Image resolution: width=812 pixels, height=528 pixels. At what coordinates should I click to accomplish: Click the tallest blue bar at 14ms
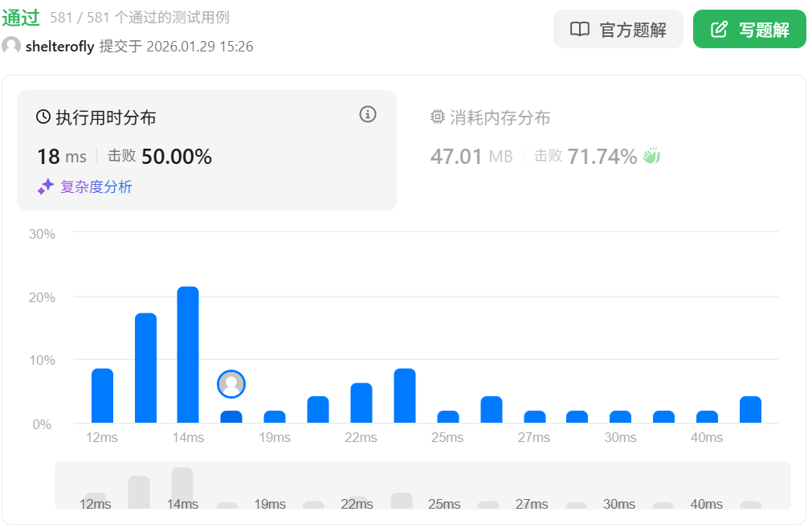coord(188,354)
